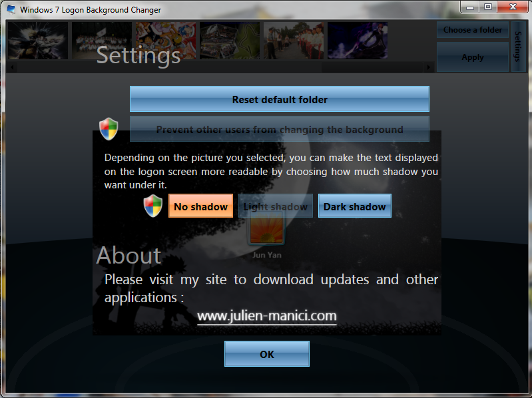Open the www.julien-manici.com link

pos(267,315)
